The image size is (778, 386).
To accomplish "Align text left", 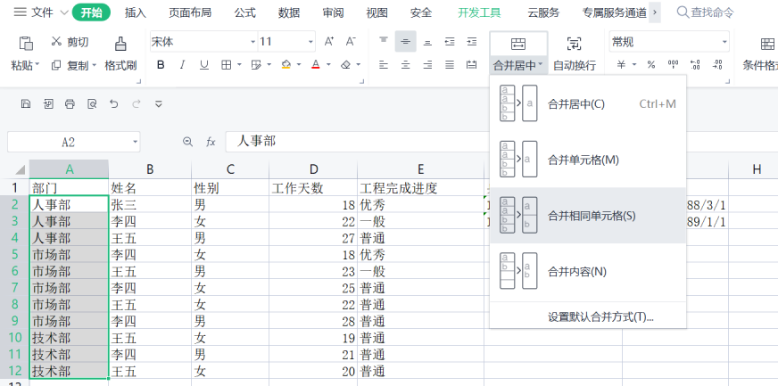I will coord(384,64).
